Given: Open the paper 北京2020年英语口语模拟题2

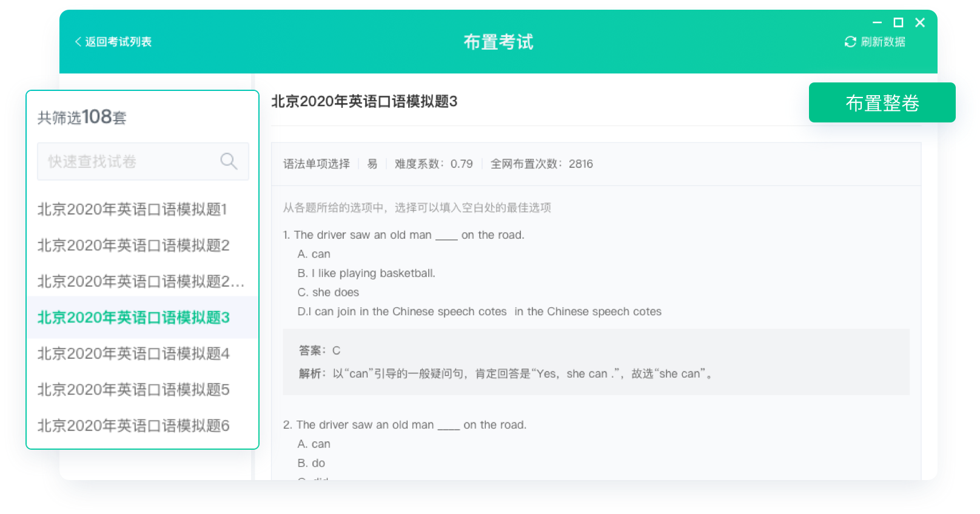Looking at the screenshot, I should pyautogui.click(x=133, y=245).
